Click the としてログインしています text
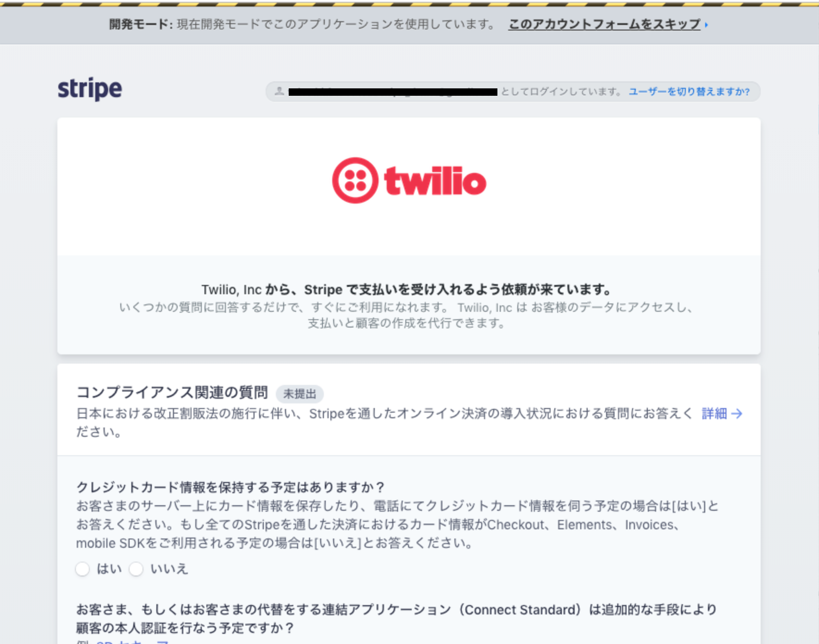 coord(562,92)
